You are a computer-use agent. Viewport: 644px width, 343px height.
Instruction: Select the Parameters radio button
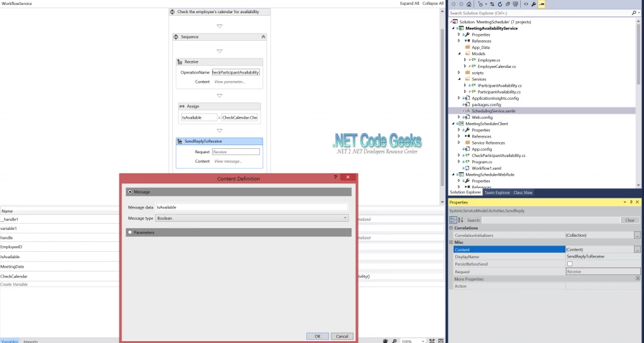click(x=130, y=232)
